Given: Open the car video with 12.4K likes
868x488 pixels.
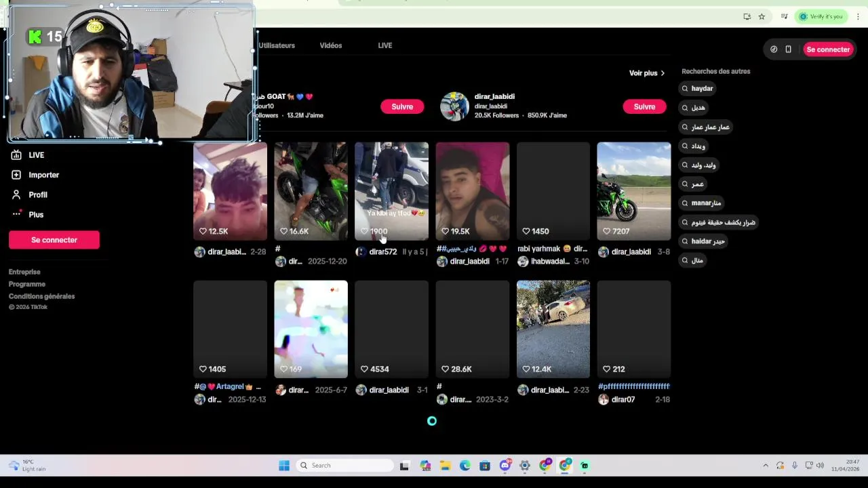Looking at the screenshot, I should point(553,329).
